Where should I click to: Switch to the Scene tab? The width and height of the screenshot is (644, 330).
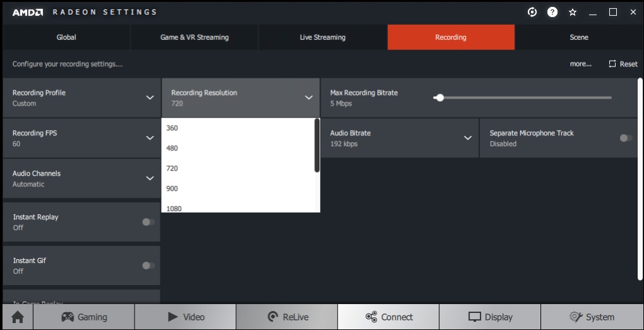click(x=579, y=37)
